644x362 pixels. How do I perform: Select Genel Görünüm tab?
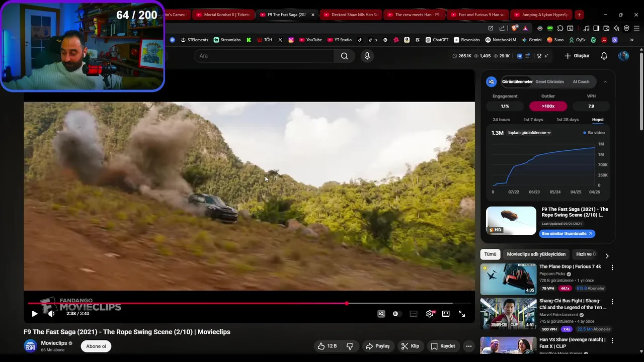point(549,81)
